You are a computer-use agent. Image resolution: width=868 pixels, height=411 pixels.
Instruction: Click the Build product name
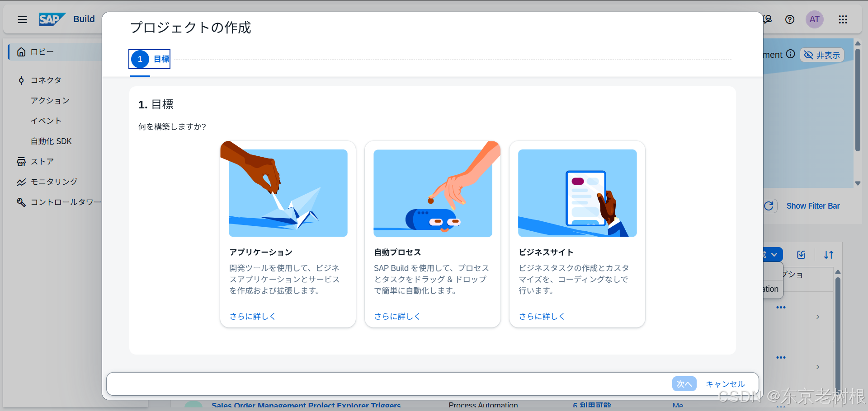pyautogui.click(x=84, y=19)
